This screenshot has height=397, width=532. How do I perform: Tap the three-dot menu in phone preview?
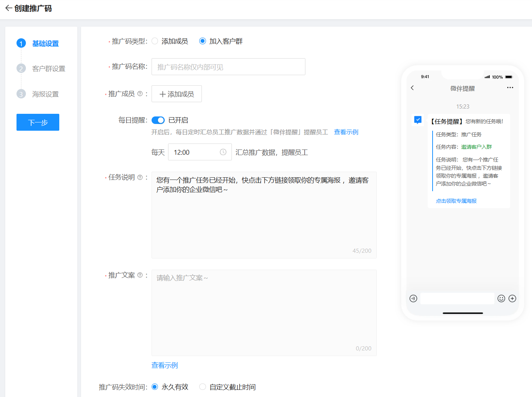pyautogui.click(x=510, y=88)
